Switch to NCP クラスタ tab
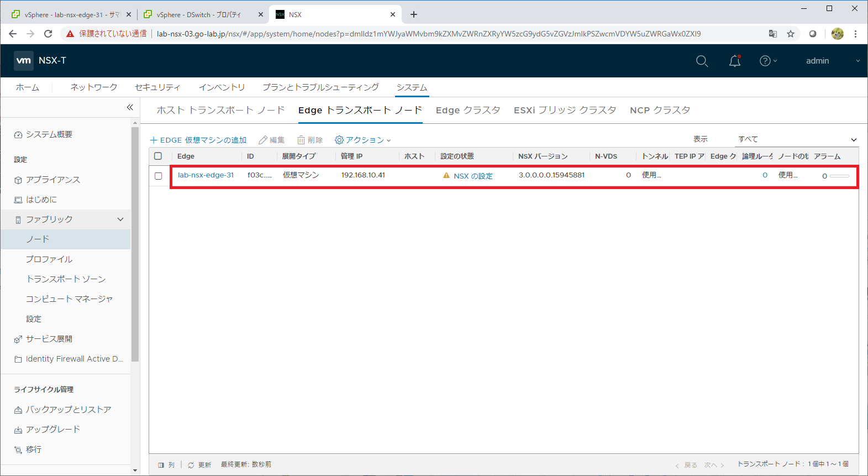The image size is (868, 476). coord(660,110)
